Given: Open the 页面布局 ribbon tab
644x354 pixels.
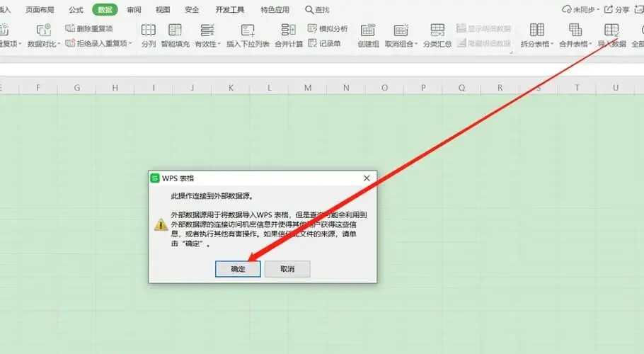Looking at the screenshot, I should pos(40,9).
